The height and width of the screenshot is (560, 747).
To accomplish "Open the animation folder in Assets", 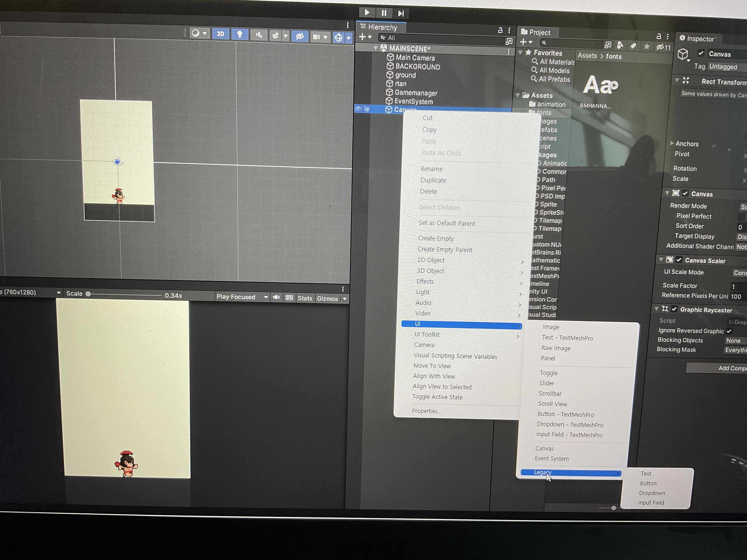I will 547,104.
